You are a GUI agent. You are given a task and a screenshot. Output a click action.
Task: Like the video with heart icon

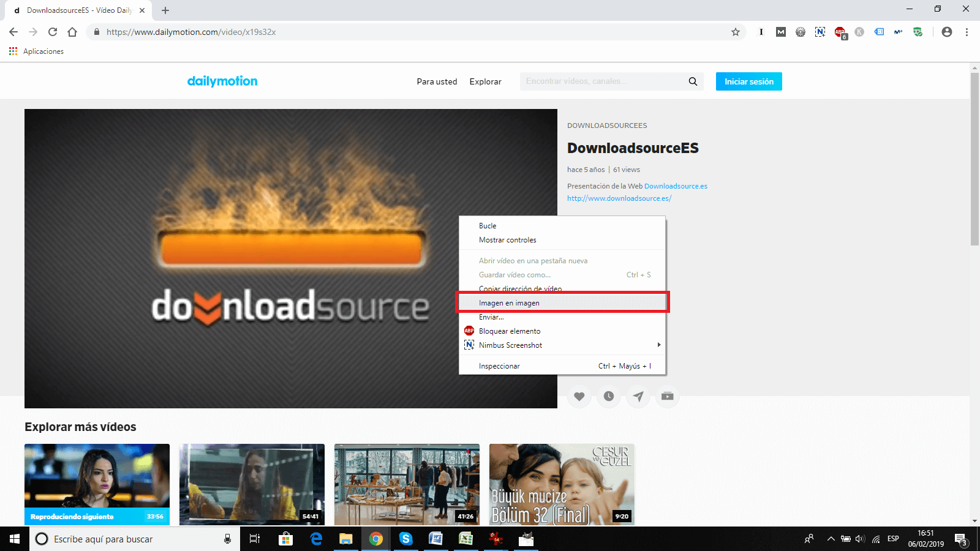pos(579,396)
